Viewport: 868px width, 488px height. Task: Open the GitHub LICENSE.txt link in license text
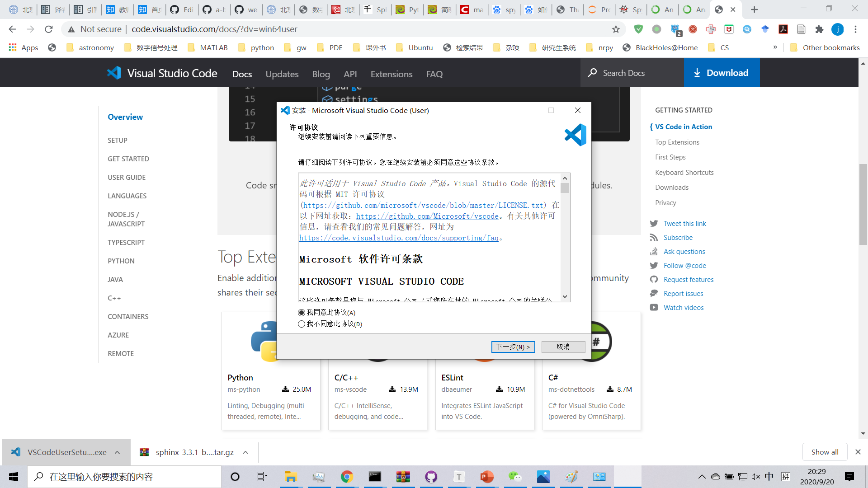423,205
